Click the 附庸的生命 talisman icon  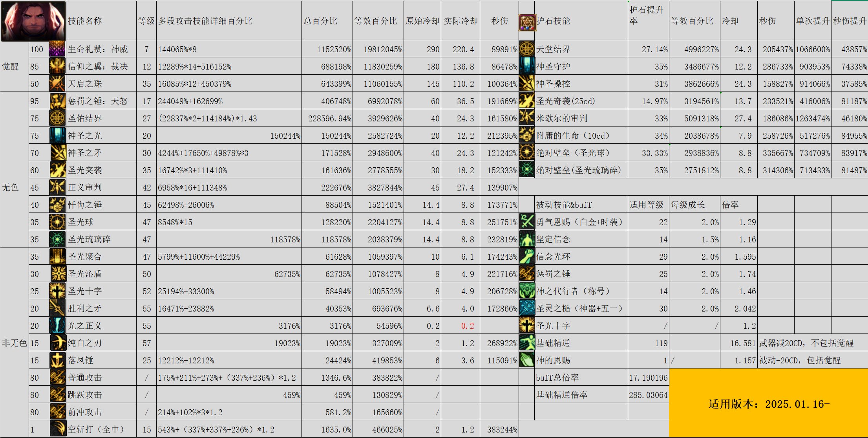pyautogui.click(x=527, y=136)
